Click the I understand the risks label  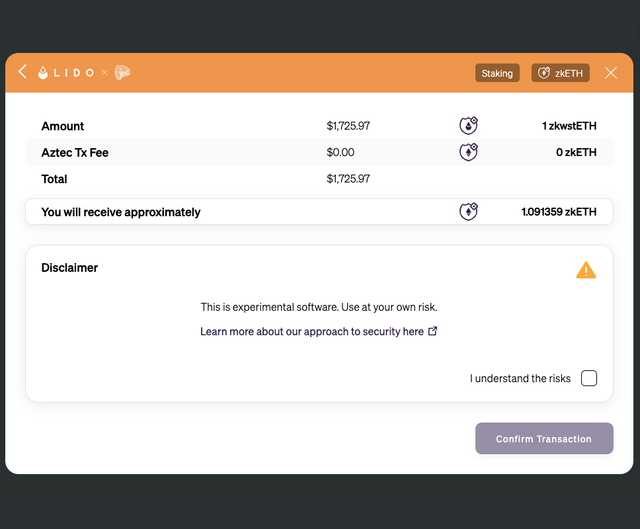point(520,378)
